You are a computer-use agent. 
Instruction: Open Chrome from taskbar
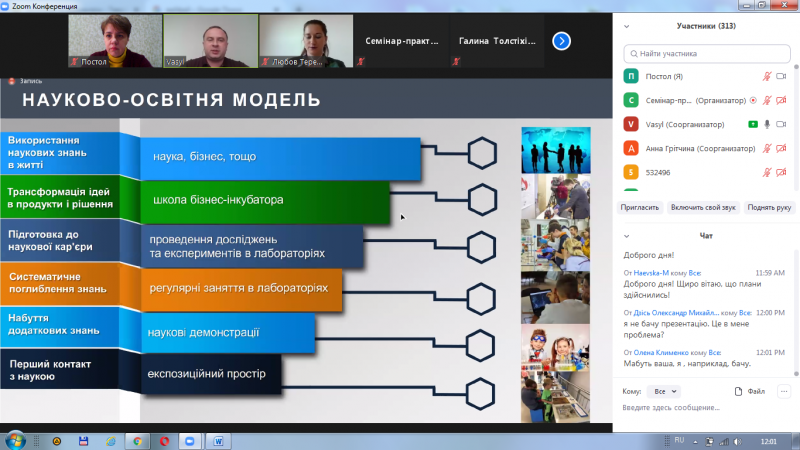click(x=137, y=441)
